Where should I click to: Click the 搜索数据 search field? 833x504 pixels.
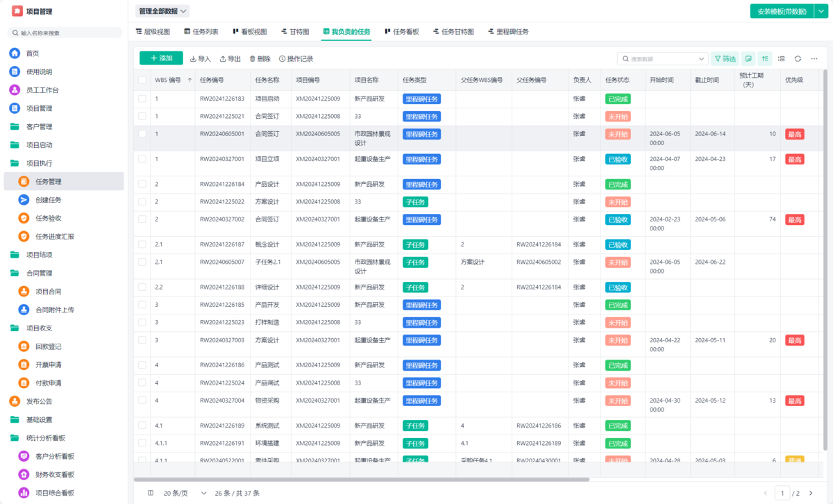[x=659, y=59]
